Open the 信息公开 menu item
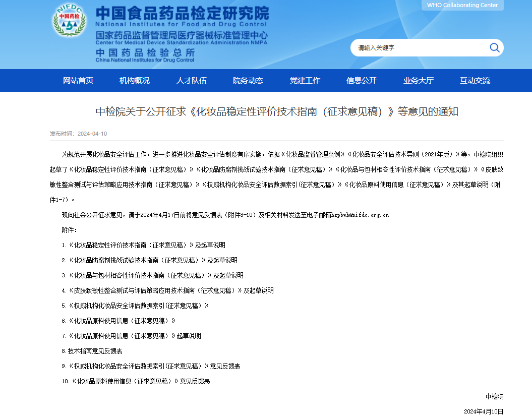This screenshot has height=419, width=532. click(362, 80)
